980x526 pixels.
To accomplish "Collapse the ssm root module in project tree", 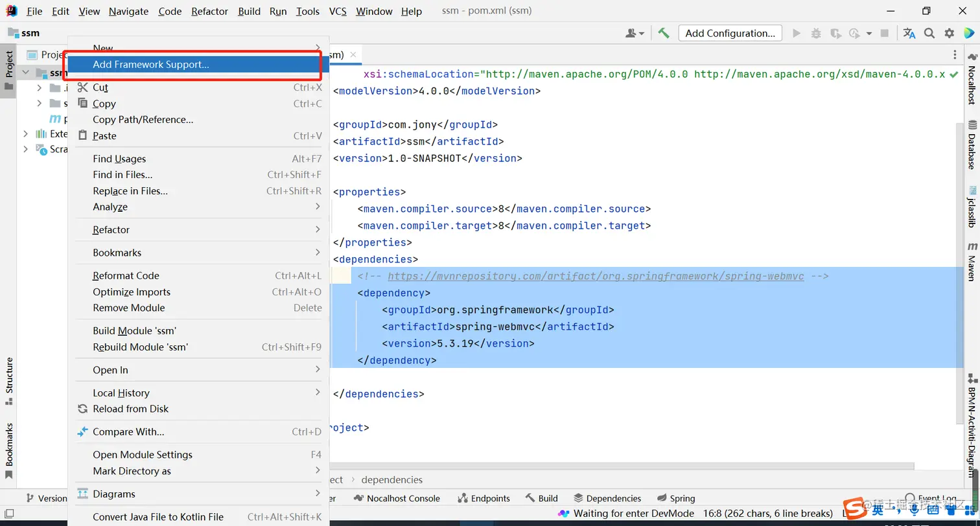I will click(x=26, y=73).
